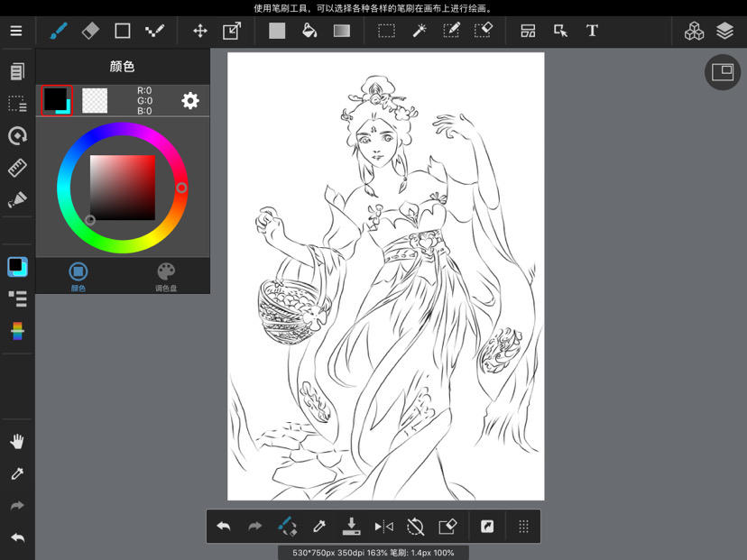This screenshot has height=560, width=747.
Task: Activate the Magic Wand selection tool
Action: 420,31
